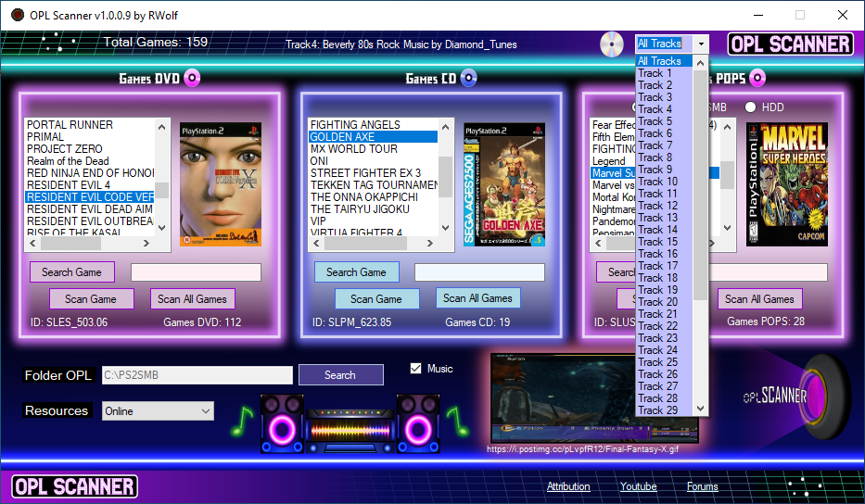Click Search Game in CD panel
This screenshot has height=504, width=865.
tap(356, 271)
